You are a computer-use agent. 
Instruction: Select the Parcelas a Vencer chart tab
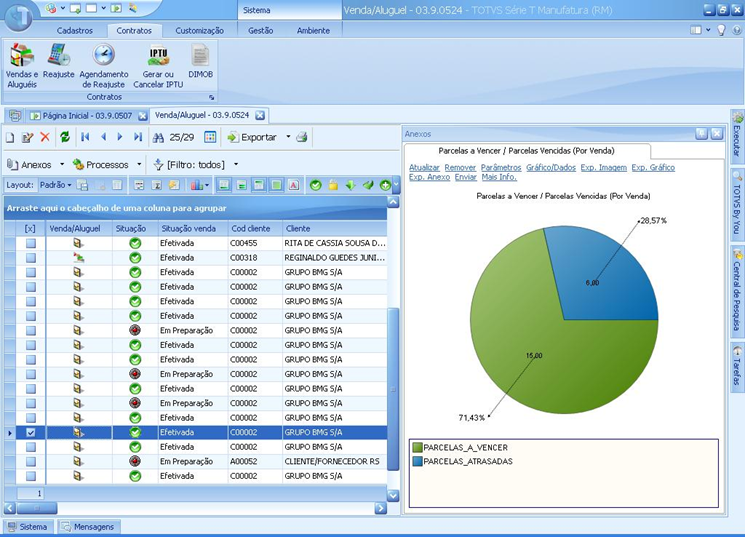tap(526, 151)
